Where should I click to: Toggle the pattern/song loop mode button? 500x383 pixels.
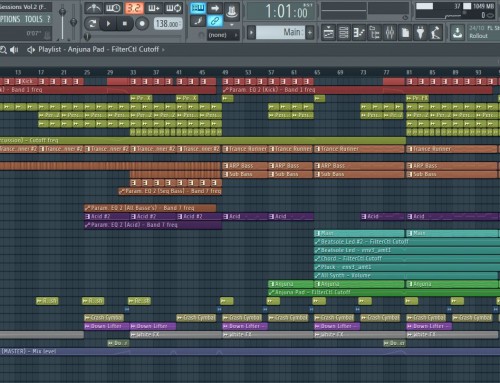[92, 23]
